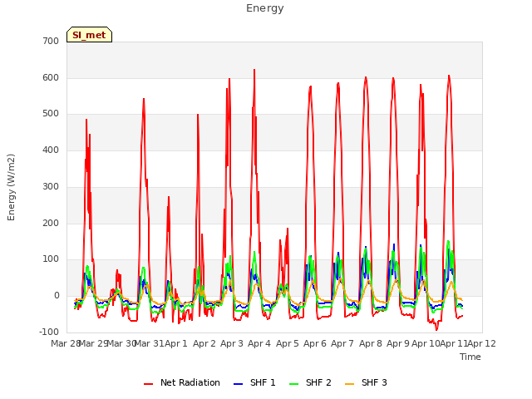Click the Apr 6 x-axis date label
Screen dimensions: 532x399
(x=315, y=343)
